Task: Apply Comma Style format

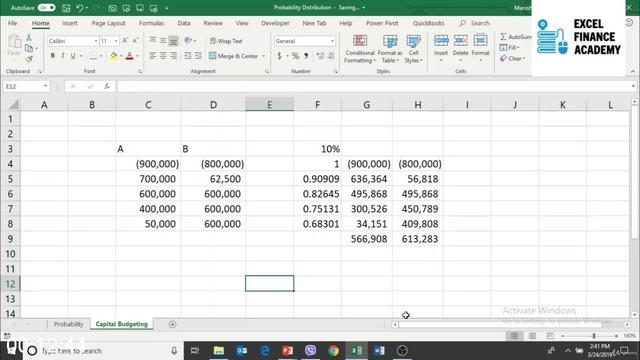Action: pos(306,56)
